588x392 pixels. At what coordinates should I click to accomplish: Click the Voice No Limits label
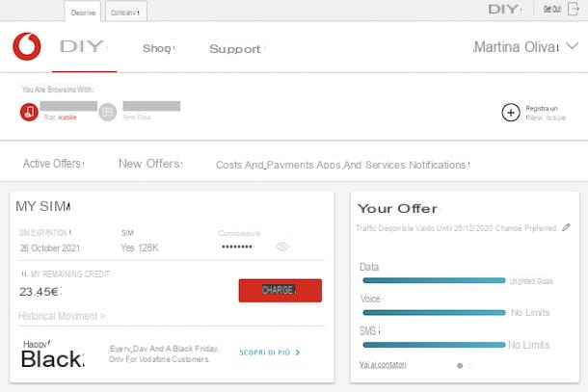530,313
